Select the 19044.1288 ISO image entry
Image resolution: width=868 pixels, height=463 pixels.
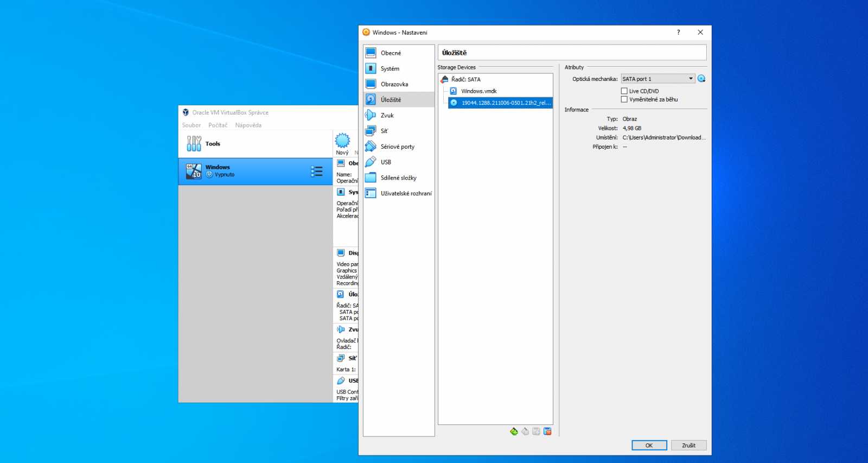(x=500, y=103)
